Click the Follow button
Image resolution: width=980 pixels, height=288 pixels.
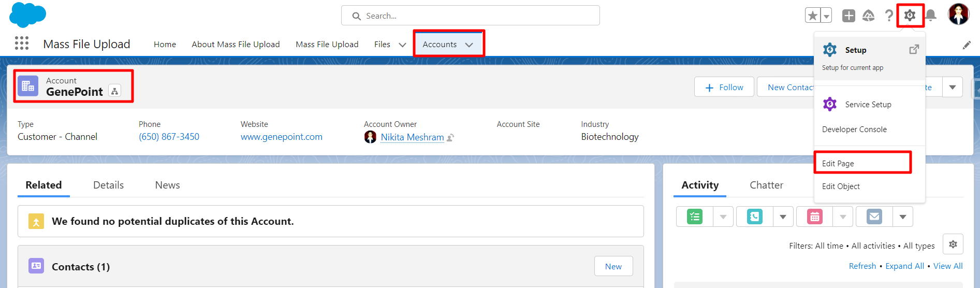pos(724,87)
